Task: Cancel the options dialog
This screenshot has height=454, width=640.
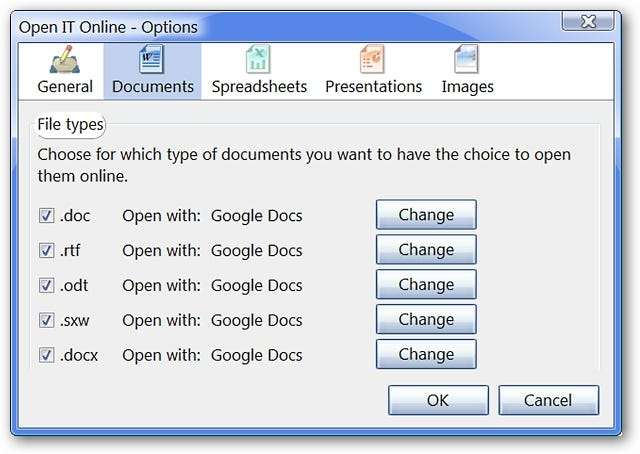Action: click(548, 400)
